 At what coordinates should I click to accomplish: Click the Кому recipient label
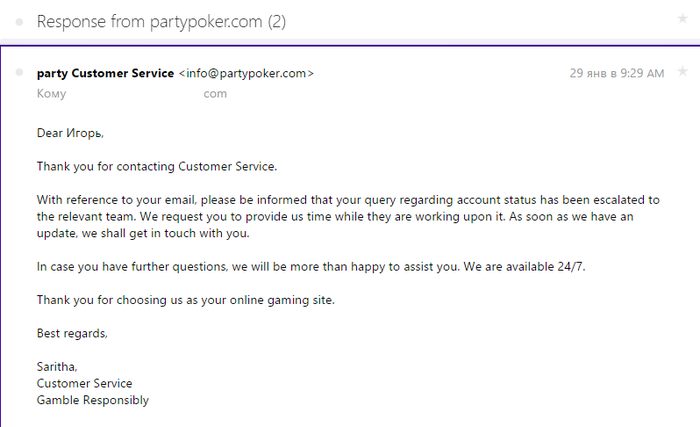[52, 94]
